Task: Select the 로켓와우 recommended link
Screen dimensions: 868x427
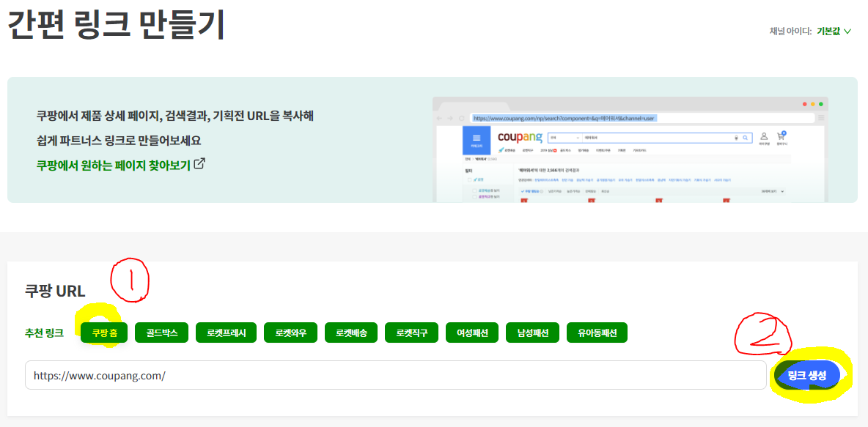Action: coord(291,333)
